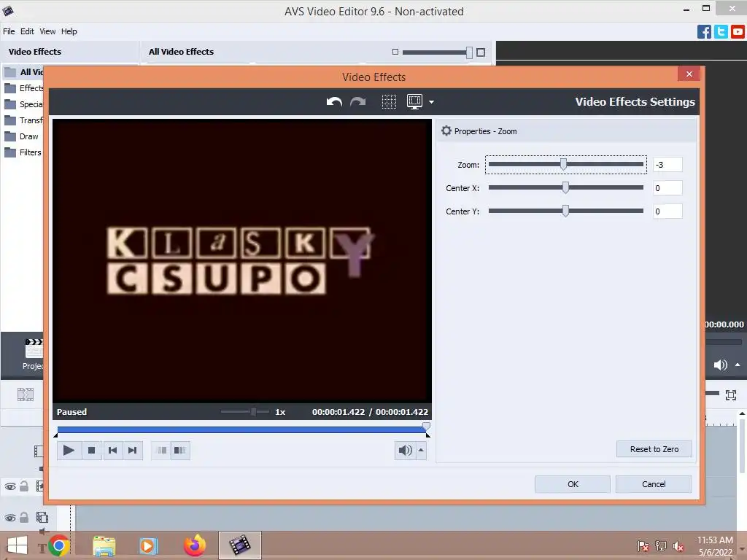This screenshot has height=560, width=747.
Task: Click the Action Center flag tray icon
Action: click(643, 546)
